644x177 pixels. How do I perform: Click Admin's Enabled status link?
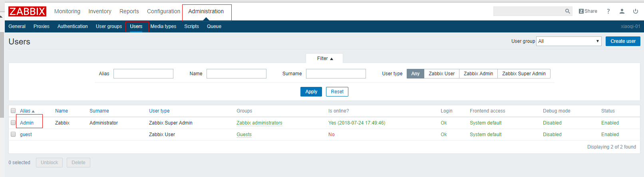click(x=610, y=123)
